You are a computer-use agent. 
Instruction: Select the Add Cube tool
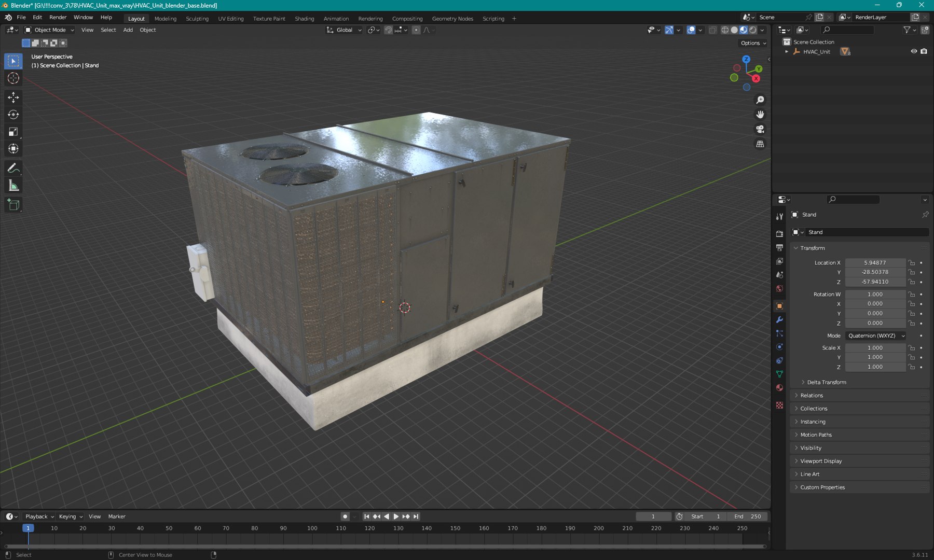(13, 205)
